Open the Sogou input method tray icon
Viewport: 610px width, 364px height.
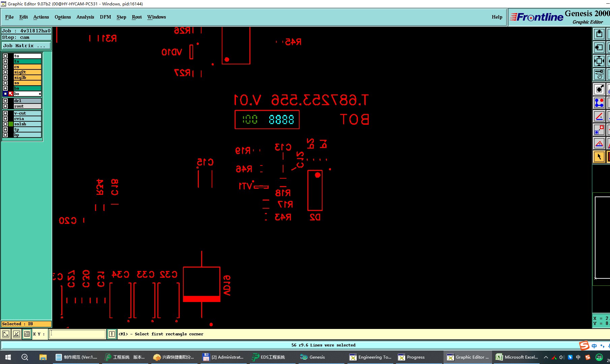588,357
